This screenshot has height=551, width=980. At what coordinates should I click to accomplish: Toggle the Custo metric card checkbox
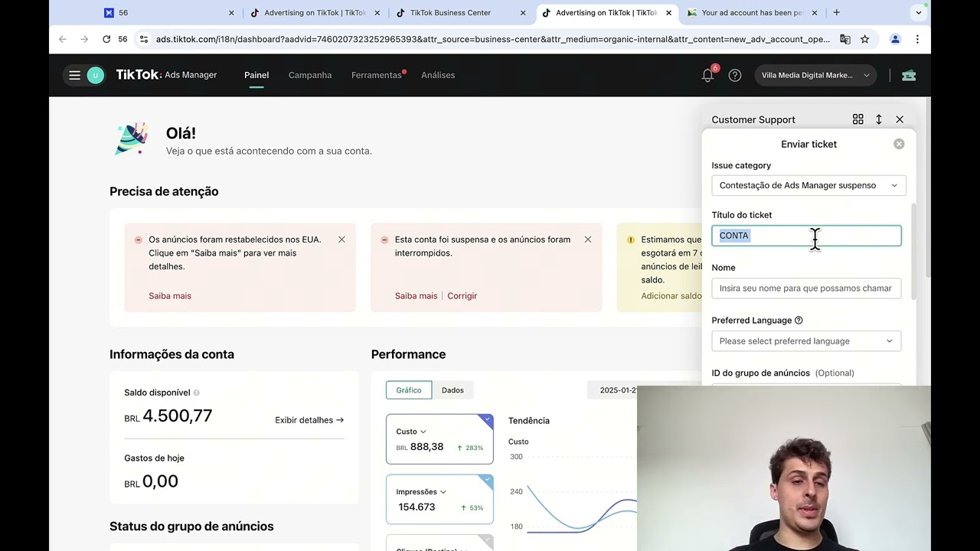(487, 419)
